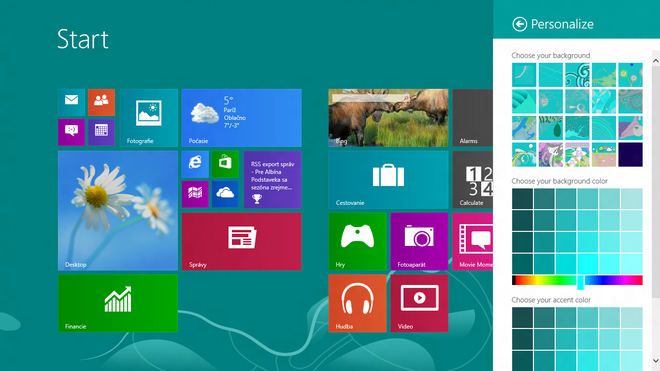The image size is (660, 371).
Task: Open the Store tile
Action: tap(225, 164)
